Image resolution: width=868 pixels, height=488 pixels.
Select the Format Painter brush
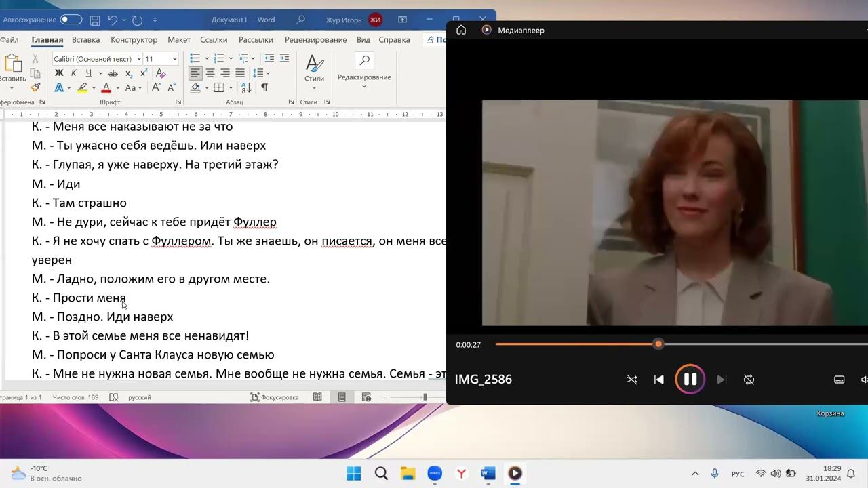pos(35,87)
